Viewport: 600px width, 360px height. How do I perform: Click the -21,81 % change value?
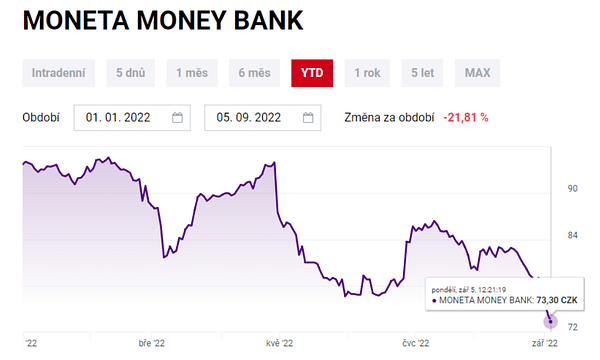coord(466,117)
